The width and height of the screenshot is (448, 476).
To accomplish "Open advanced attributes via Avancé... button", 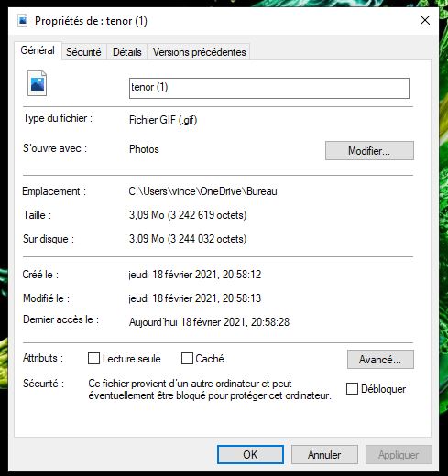I will click(x=380, y=360).
